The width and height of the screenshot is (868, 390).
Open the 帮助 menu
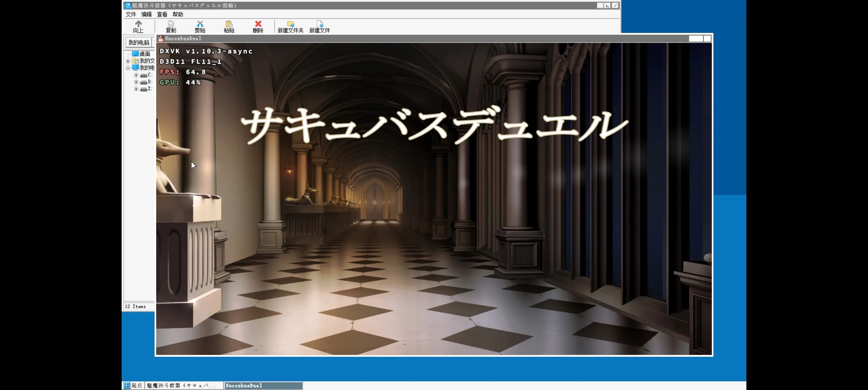click(178, 14)
